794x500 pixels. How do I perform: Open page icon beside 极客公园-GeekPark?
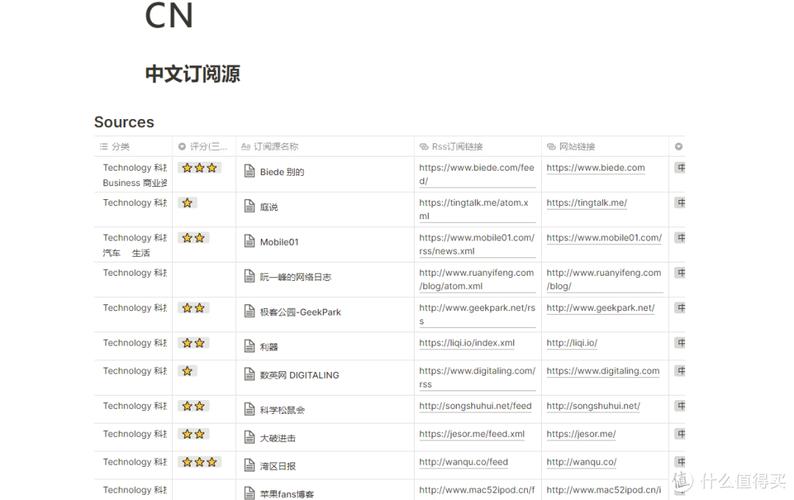pyautogui.click(x=249, y=311)
